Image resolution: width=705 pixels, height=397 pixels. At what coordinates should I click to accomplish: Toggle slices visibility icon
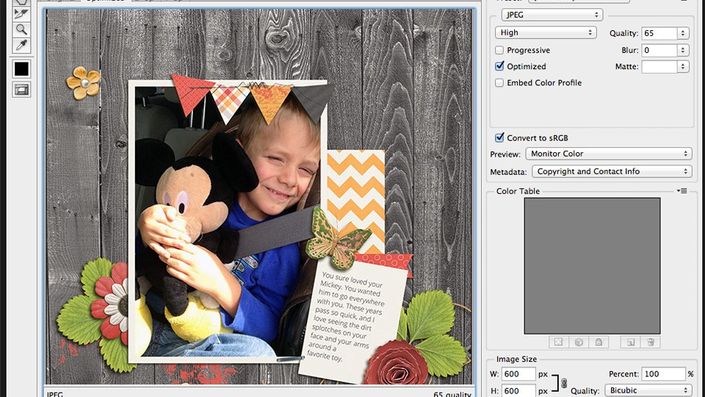pyautogui.click(x=21, y=89)
